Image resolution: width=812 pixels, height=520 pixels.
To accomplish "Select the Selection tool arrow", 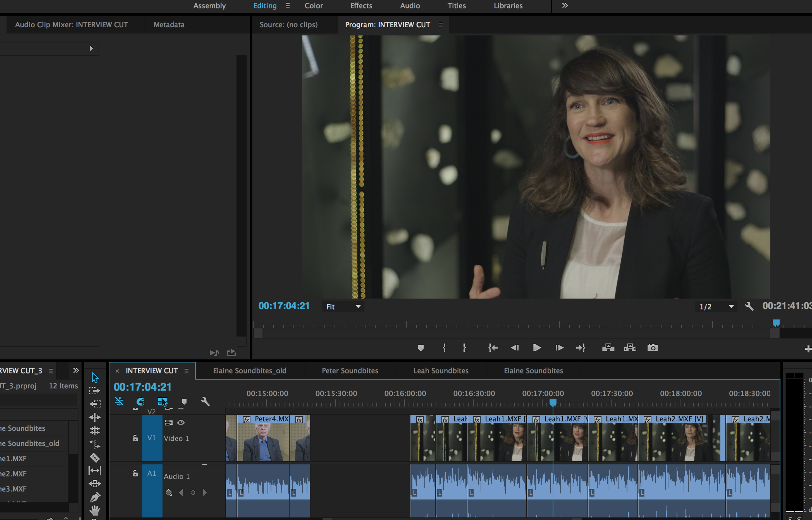I will [95, 377].
